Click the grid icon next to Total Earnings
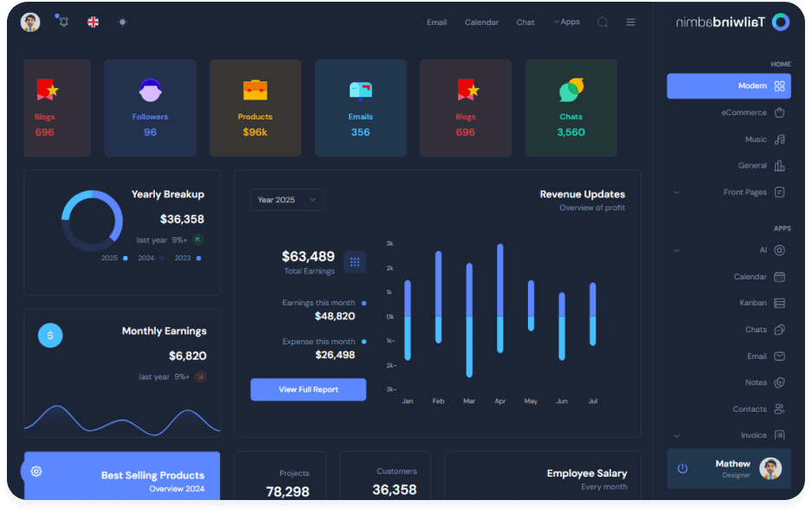This screenshot has width=812, height=513. click(x=355, y=262)
